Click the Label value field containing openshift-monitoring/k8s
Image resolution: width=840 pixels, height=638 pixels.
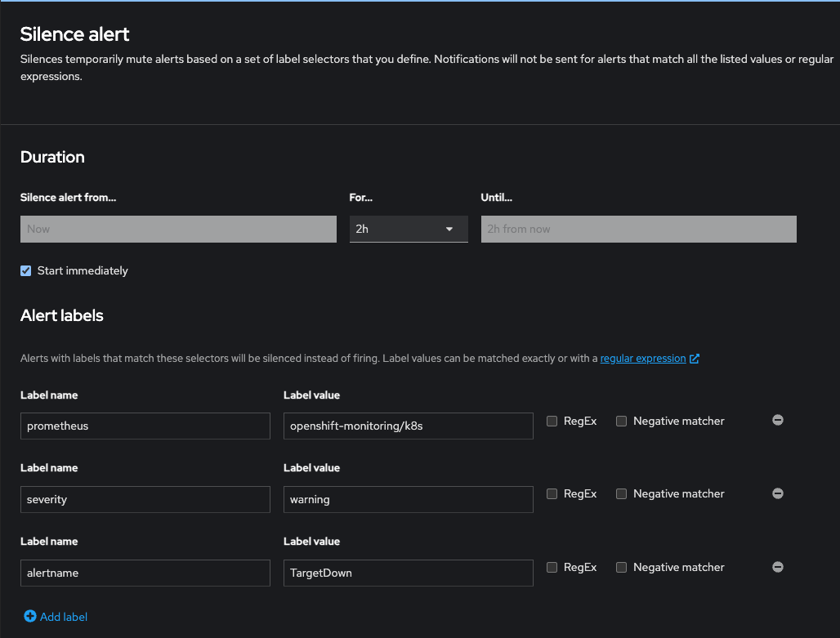(x=408, y=426)
